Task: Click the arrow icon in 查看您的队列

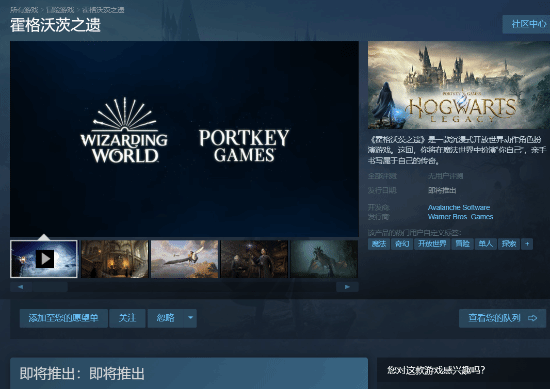Action: click(x=532, y=318)
